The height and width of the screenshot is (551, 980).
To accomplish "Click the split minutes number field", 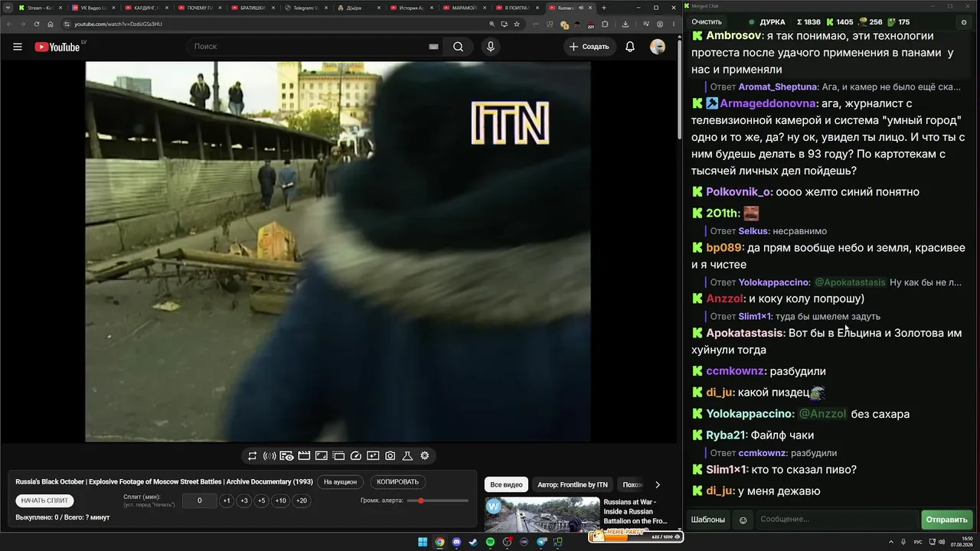I will click(200, 500).
